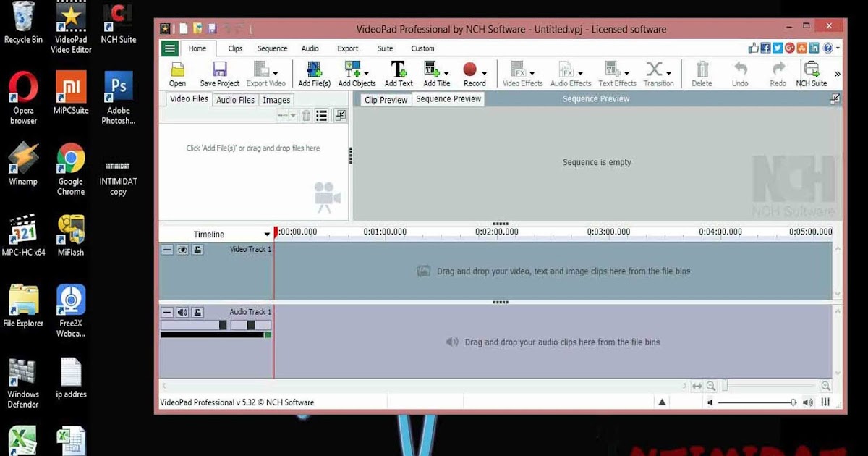Click the audio mixer icon in status bar

(825, 402)
